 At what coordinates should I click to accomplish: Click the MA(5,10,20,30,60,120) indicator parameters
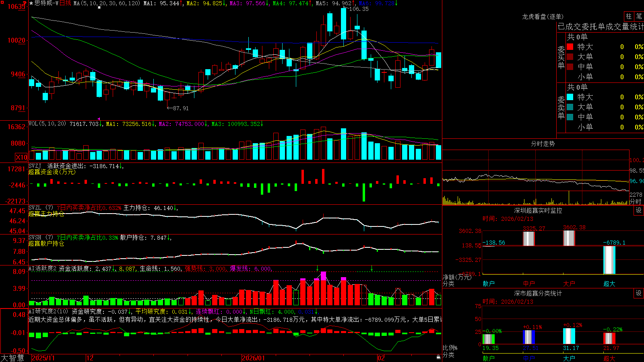pyautogui.click(x=107, y=3)
